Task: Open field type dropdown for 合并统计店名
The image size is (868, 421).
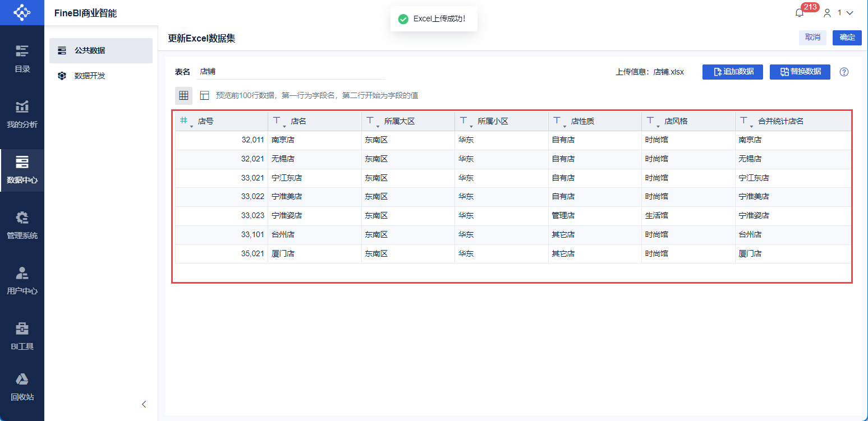Action: [x=752, y=127]
